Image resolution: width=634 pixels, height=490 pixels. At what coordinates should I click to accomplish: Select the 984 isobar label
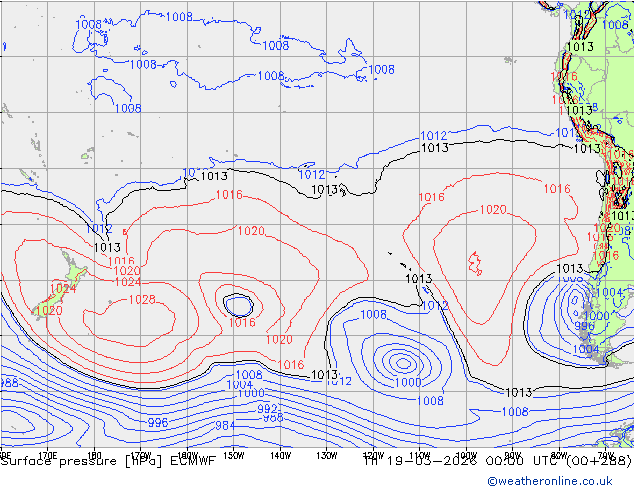coord(225,425)
